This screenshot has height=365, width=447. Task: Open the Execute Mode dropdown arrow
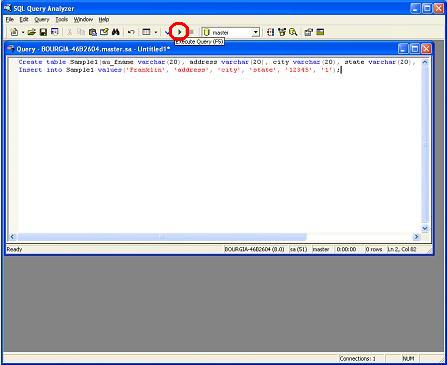click(155, 32)
